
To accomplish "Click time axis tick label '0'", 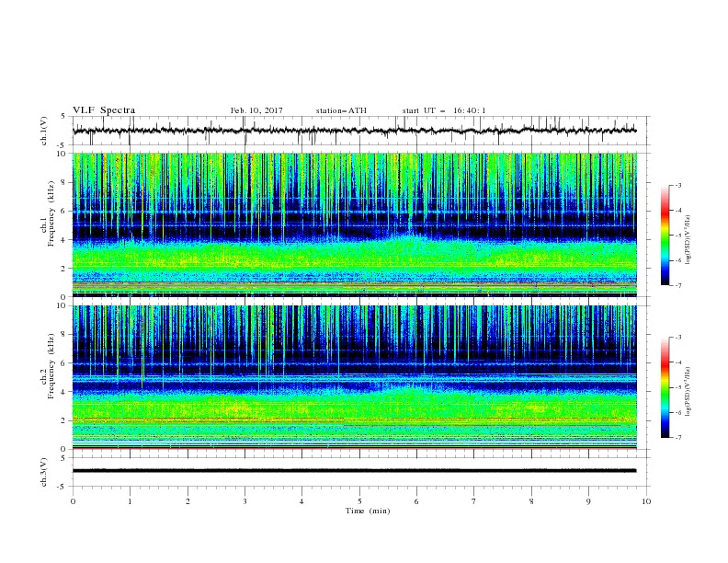I will coord(73,501).
